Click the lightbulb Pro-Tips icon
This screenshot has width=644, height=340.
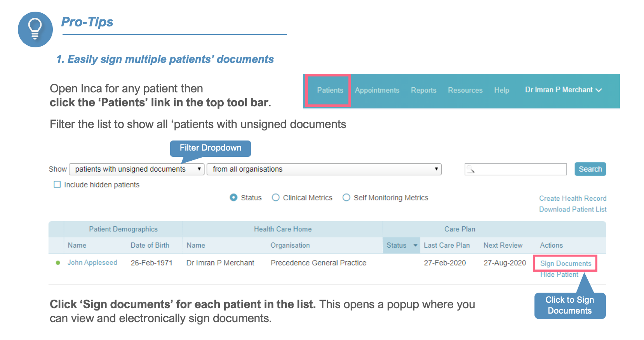click(x=35, y=29)
